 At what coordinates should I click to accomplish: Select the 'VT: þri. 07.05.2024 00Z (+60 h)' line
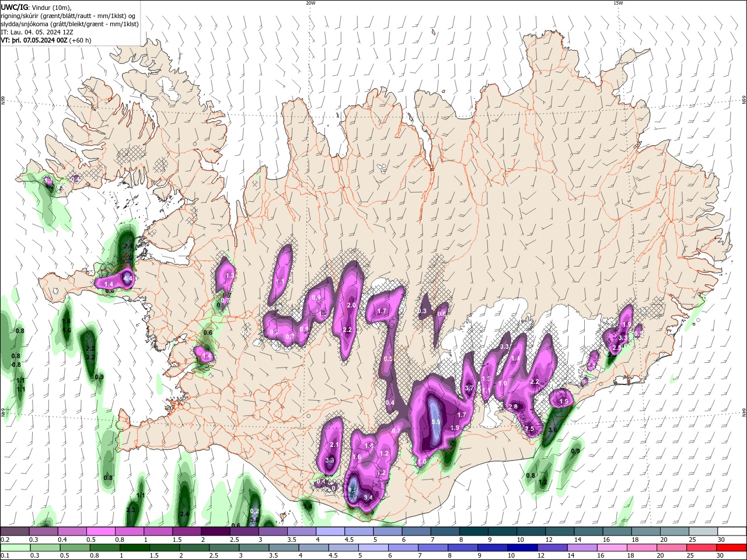46,40
